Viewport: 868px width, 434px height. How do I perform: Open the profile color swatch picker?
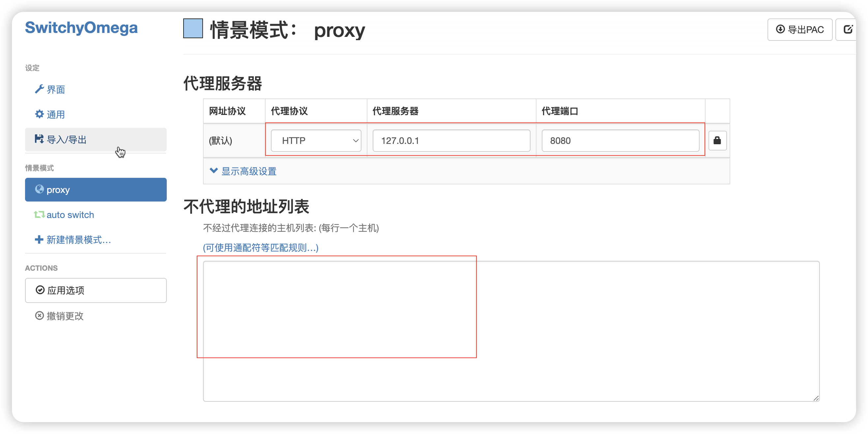pos(193,28)
